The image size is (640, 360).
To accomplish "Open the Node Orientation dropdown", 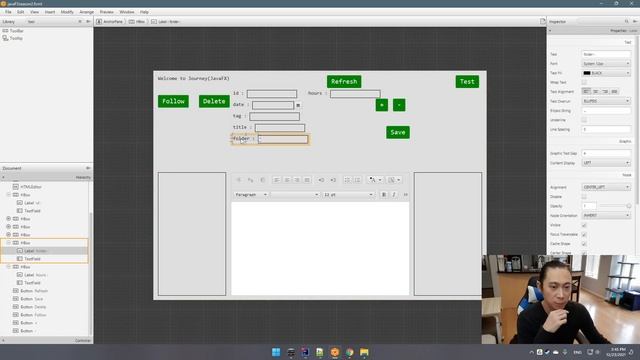I will coord(606,216).
